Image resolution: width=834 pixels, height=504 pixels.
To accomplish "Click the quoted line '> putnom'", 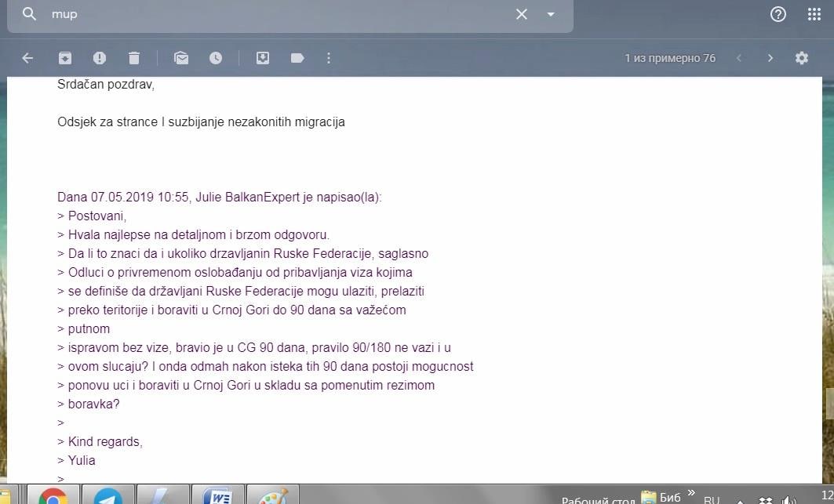I will [83, 328].
